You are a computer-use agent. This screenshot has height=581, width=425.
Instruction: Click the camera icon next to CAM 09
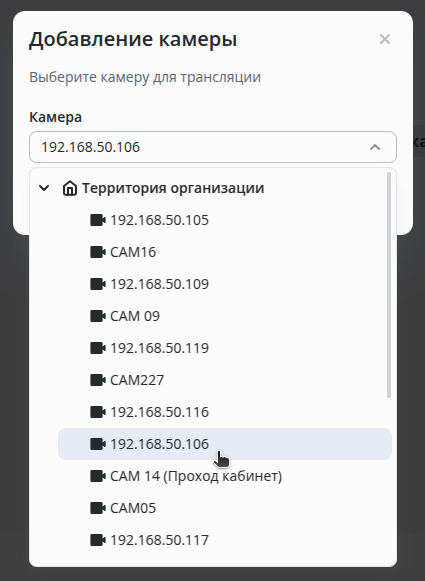click(x=98, y=316)
